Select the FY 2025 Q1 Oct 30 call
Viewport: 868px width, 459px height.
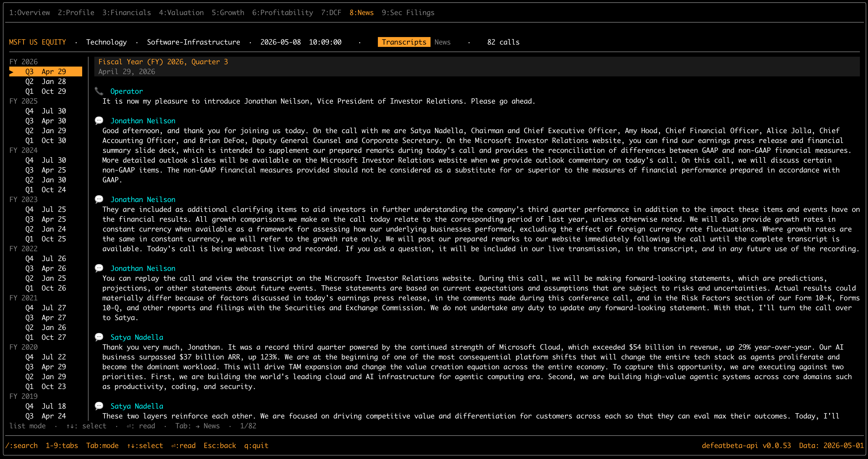coord(45,140)
